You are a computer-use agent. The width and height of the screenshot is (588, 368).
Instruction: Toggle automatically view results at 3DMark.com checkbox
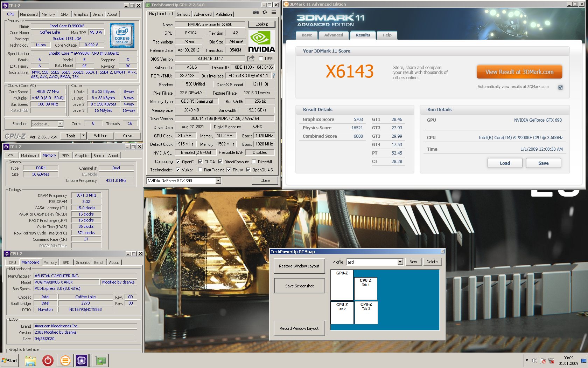560,87
